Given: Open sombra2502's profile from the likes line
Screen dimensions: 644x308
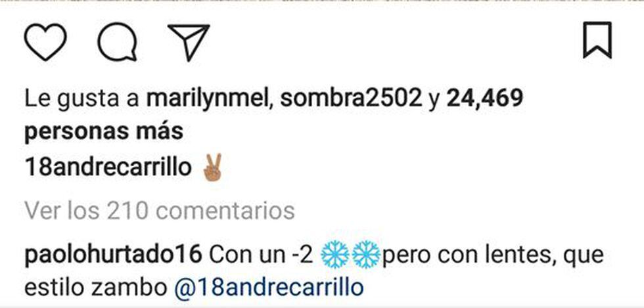Looking at the screenshot, I should pos(351,99).
